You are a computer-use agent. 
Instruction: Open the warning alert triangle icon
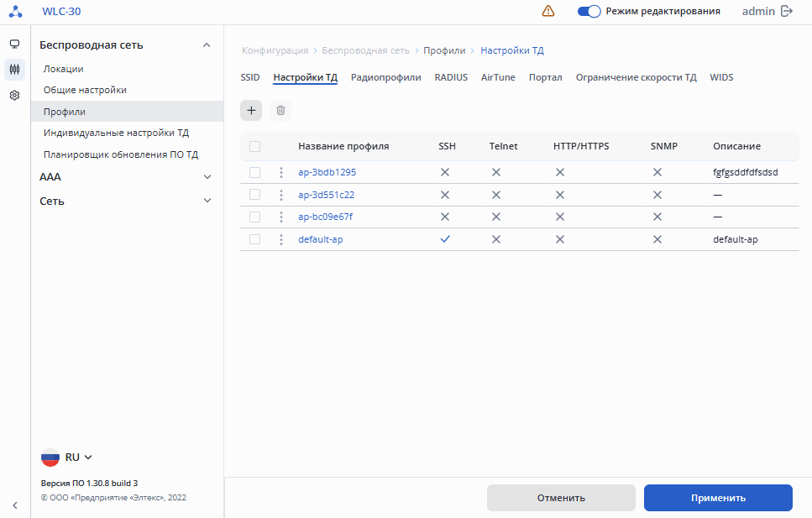pyautogui.click(x=548, y=11)
